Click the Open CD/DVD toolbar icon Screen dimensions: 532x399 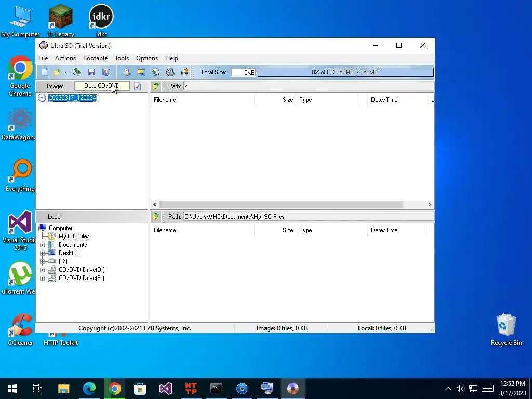coord(77,72)
